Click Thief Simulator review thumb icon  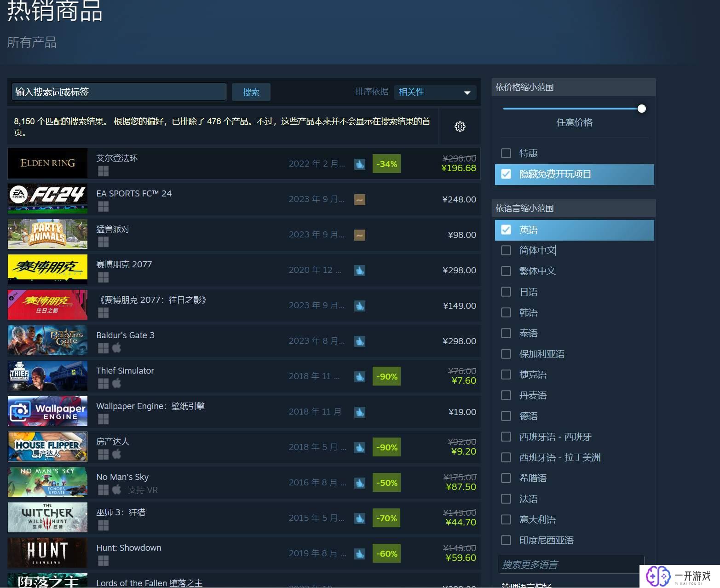coord(360,376)
